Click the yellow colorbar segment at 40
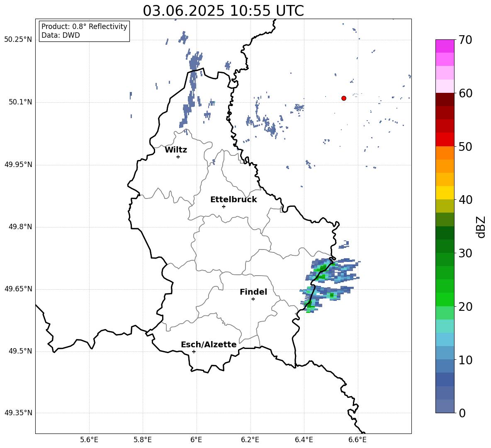 (445, 193)
